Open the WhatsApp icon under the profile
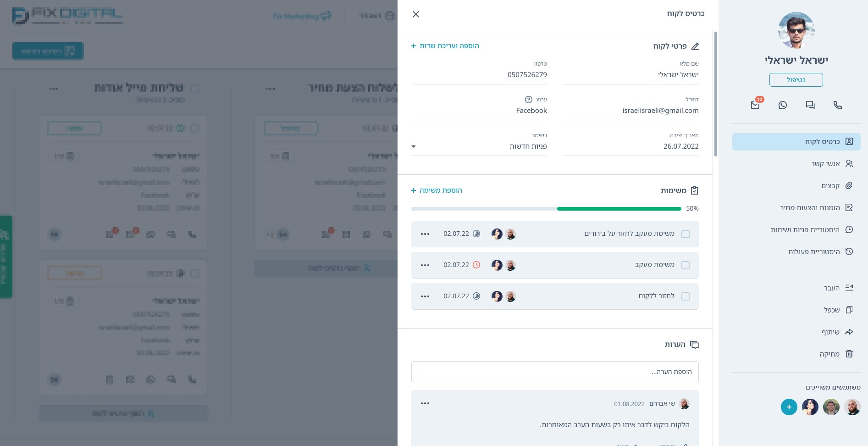 [783, 105]
